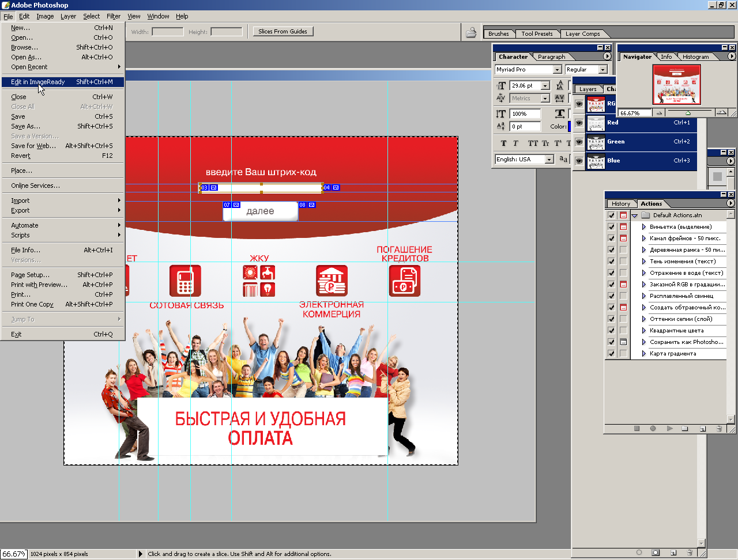Open the Layer Comps tab

point(582,34)
